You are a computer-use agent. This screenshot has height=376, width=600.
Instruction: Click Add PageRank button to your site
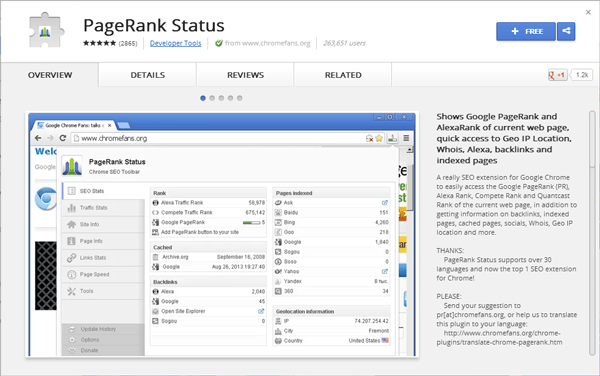click(200, 232)
